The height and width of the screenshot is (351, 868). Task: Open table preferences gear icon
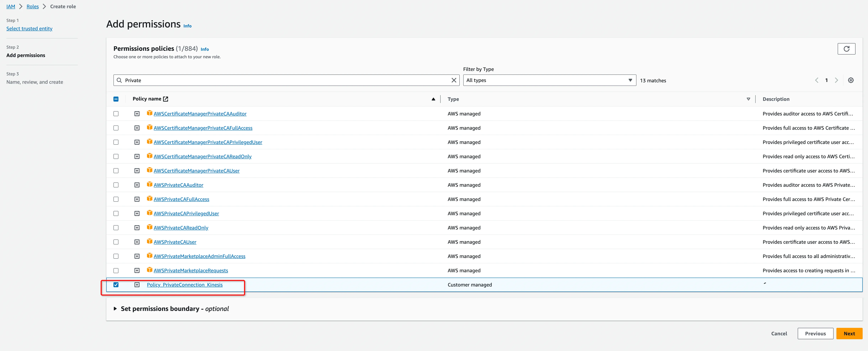851,80
